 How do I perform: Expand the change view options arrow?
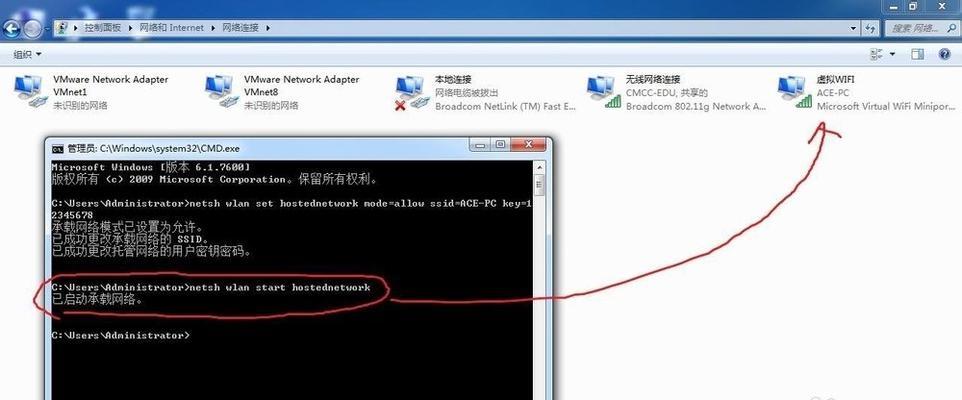pos(892,55)
